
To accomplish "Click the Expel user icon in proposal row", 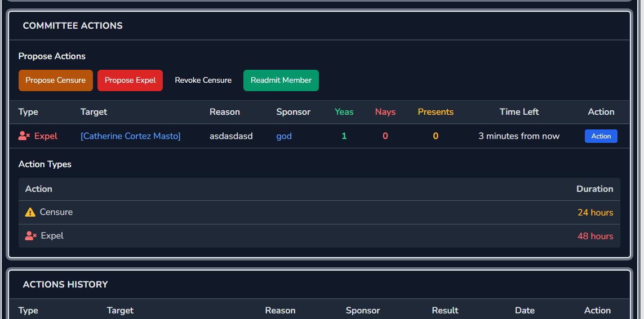I will click(24, 136).
